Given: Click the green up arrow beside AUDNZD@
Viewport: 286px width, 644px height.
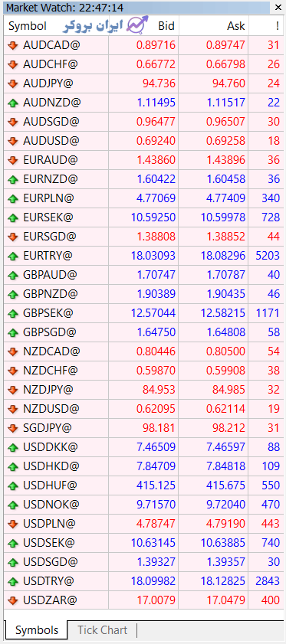Looking at the screenshot, I should point(13,103).
